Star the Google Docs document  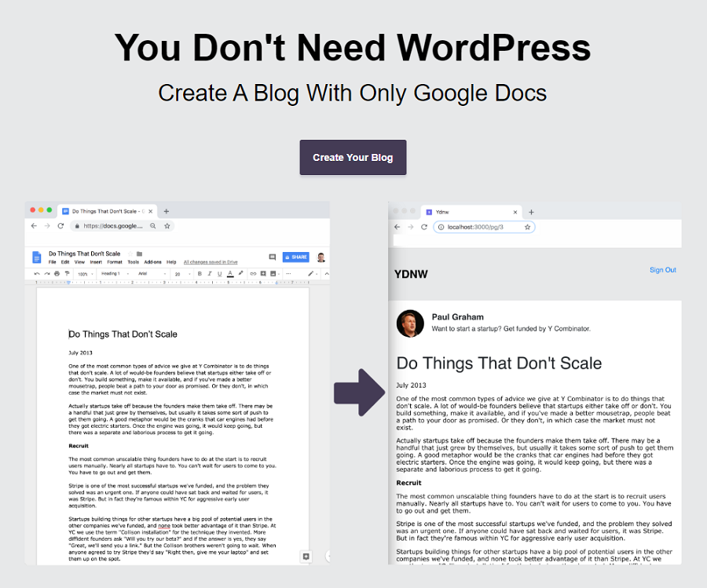(130, 254)
